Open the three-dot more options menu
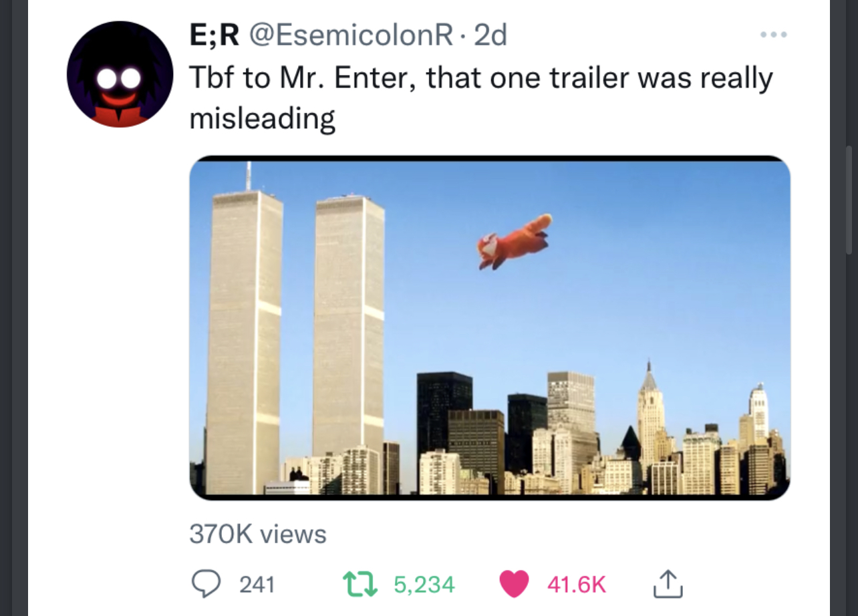 [773, 33]
